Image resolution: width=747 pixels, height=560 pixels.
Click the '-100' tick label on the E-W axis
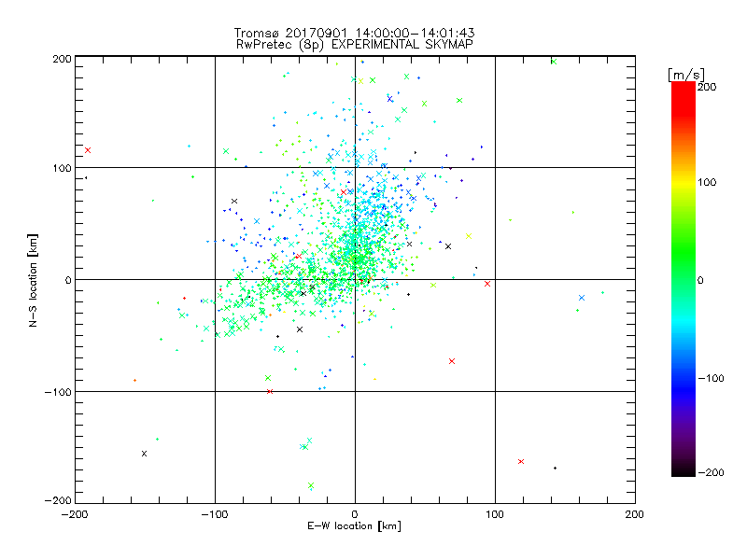pos(215,514)
